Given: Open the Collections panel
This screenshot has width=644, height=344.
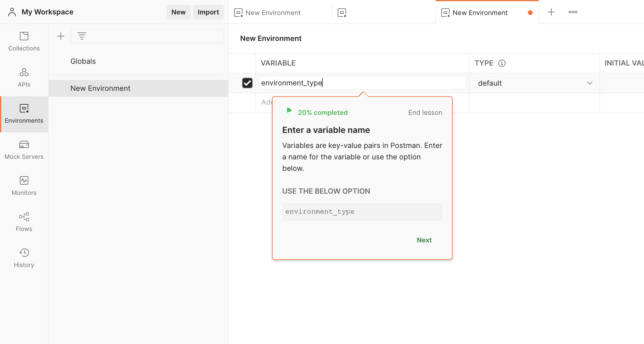Looking at the screenshot, I should pos(24,41).
